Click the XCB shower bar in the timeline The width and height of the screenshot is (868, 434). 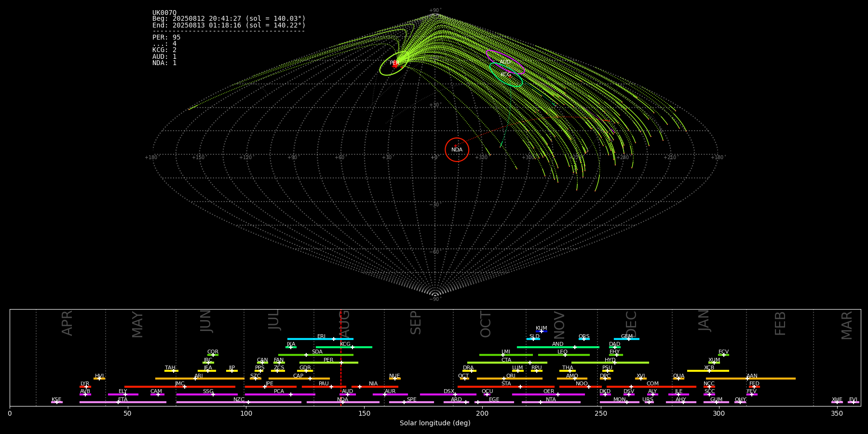[708, 371]
